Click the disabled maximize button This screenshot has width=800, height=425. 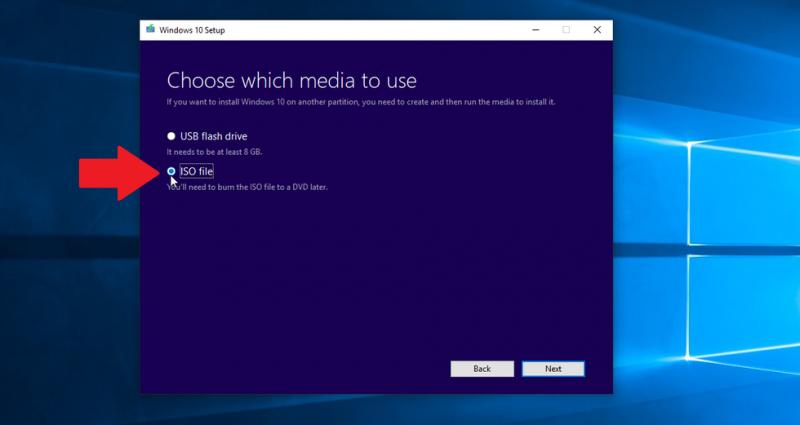pyautogui.click(x=566, y=30)
